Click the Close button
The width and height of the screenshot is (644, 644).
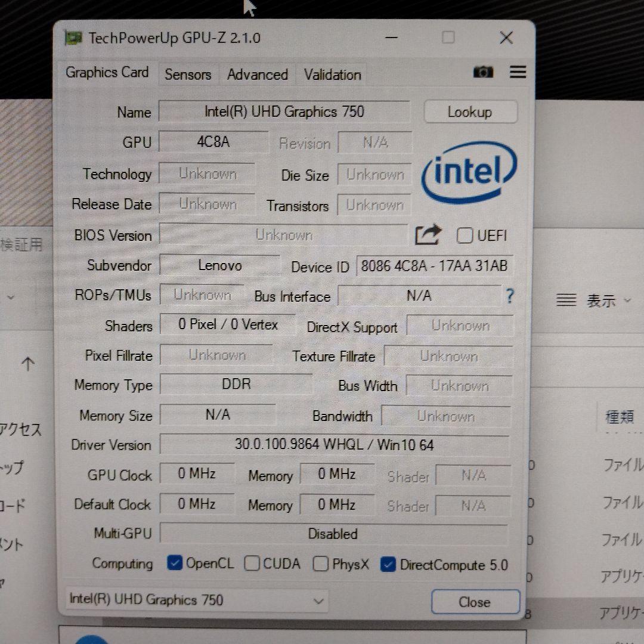(x=475, y=602)
